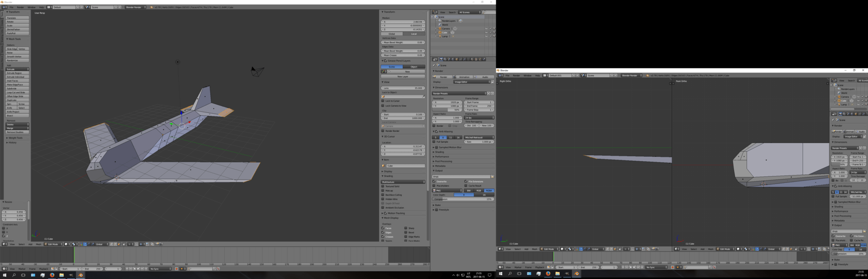Click the scene browse icon next to Scene field

(x=88, y=7)
